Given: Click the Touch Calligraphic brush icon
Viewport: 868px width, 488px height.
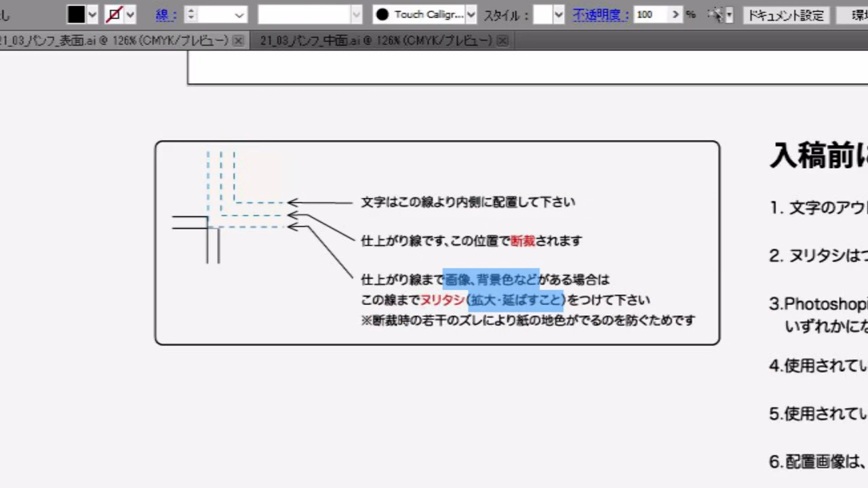Looking at the screenshot, I should [382, 14].
